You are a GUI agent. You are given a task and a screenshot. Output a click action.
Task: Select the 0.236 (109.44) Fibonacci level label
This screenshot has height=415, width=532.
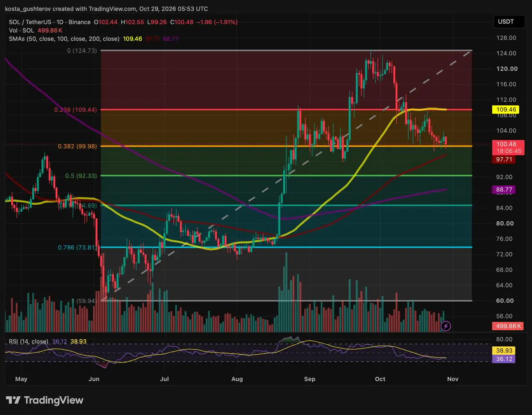click(x=76, y=110)
